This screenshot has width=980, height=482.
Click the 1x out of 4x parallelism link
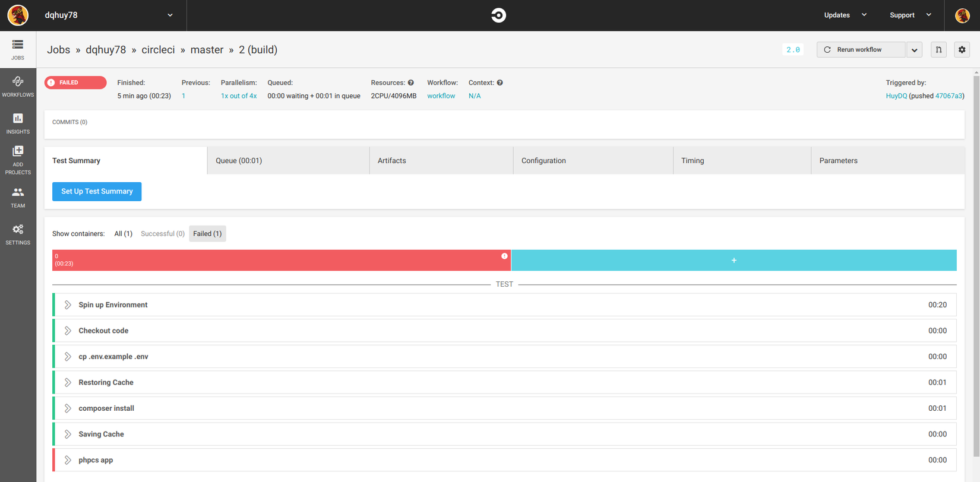click(239, 96)
